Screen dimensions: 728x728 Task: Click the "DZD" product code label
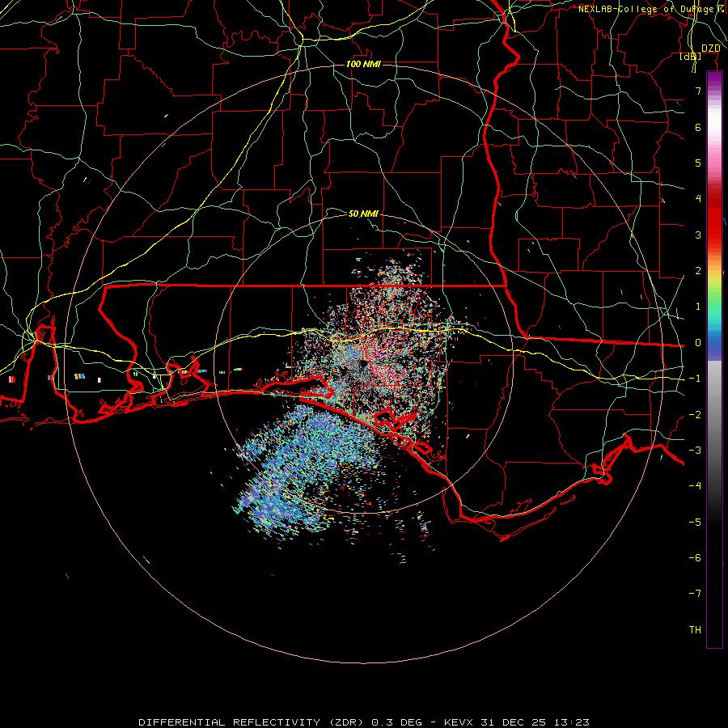pyautogui.click(x=710, y=49)
